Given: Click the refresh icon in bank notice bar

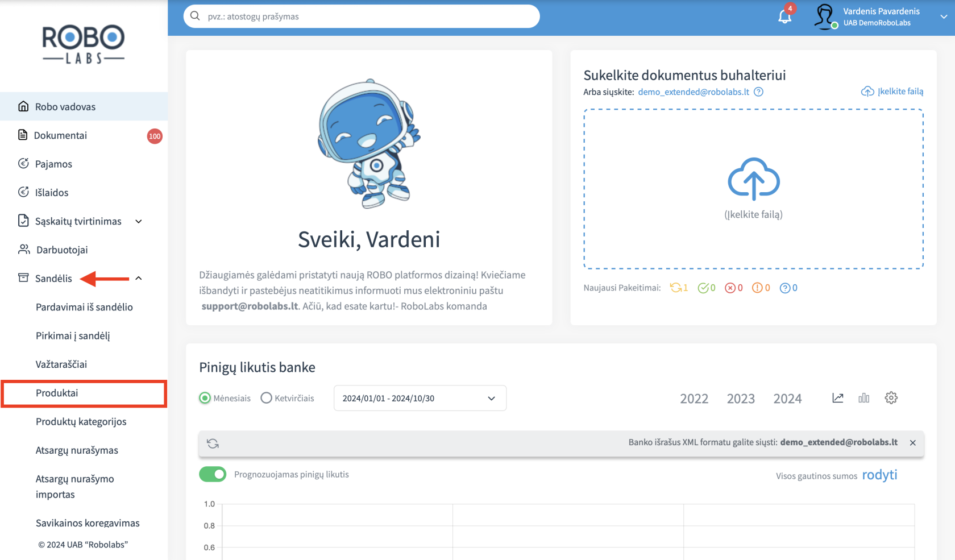Looking at the screenshot, I should tap(213, 443).
